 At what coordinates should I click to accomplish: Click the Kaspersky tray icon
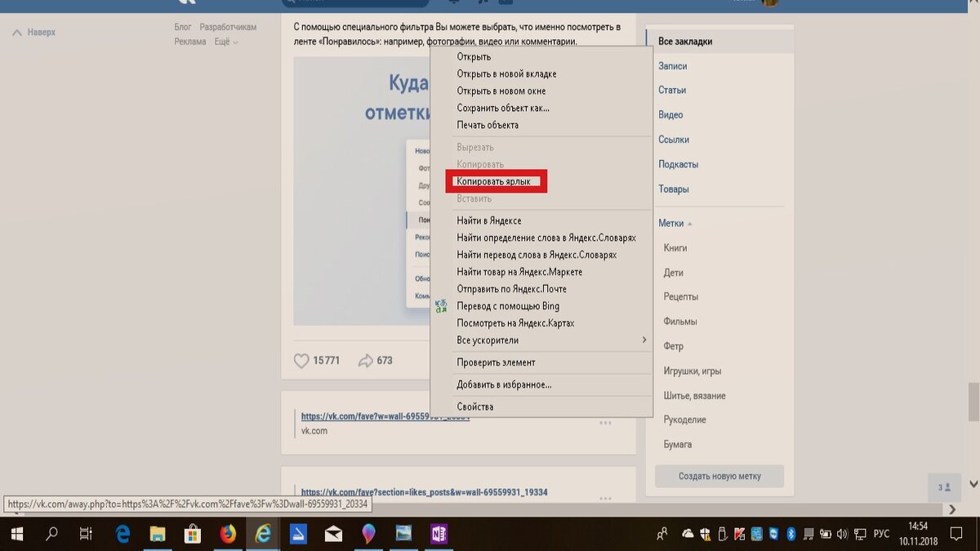click(x=739, y=534)
